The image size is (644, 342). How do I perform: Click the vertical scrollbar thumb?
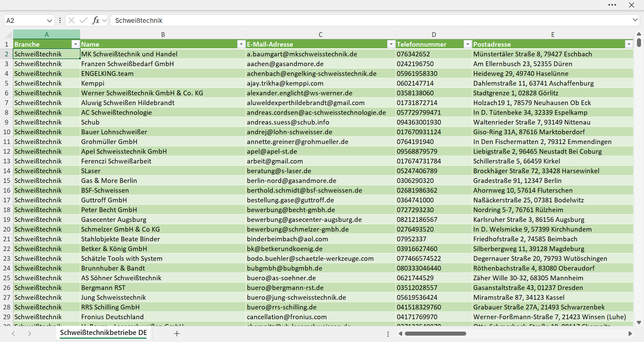click(639, 43)
